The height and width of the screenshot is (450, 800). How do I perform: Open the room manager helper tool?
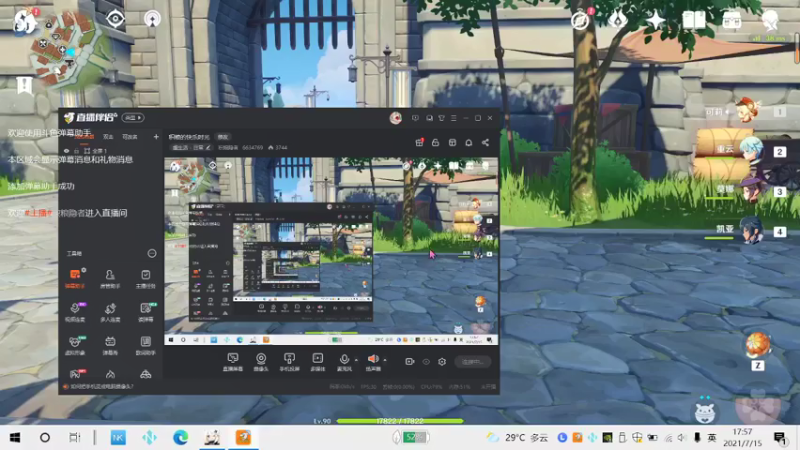click(x=110, y=279)
